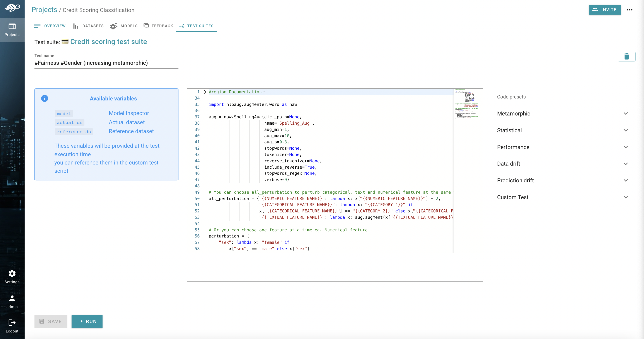644x339 pixels.
Task: Expand the Performance code presets
Action: [x=563, y=147]
